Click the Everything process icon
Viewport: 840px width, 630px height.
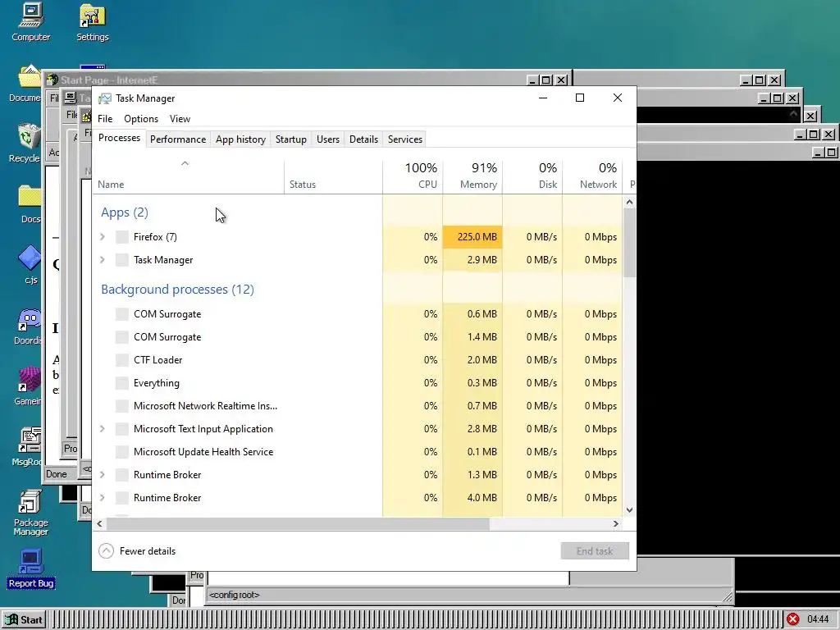click(122, 383)
